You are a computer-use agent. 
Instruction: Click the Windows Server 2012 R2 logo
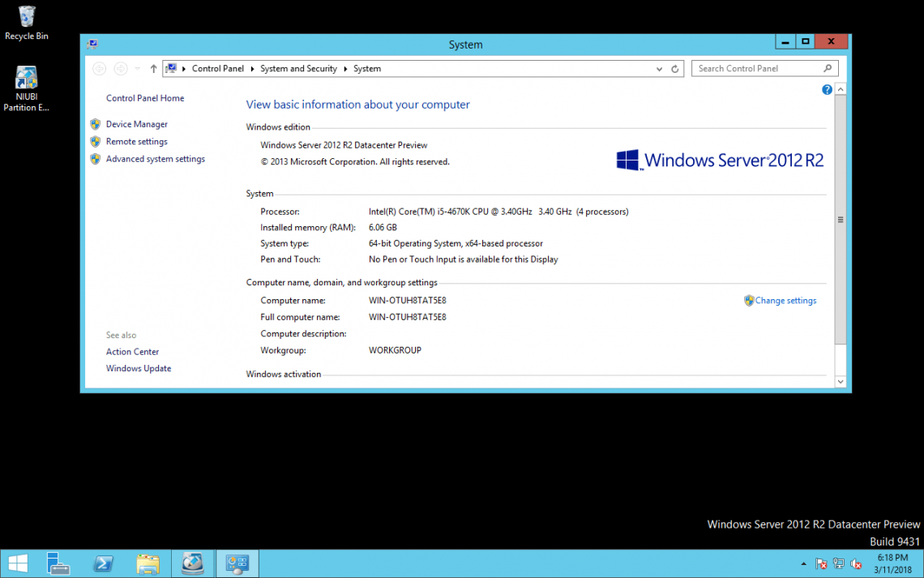[x=720, y=160]
